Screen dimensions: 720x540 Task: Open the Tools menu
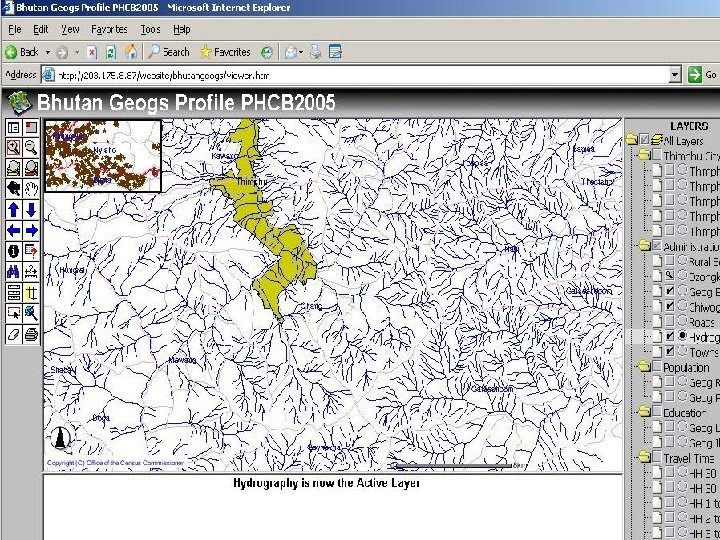coord(150,29)
